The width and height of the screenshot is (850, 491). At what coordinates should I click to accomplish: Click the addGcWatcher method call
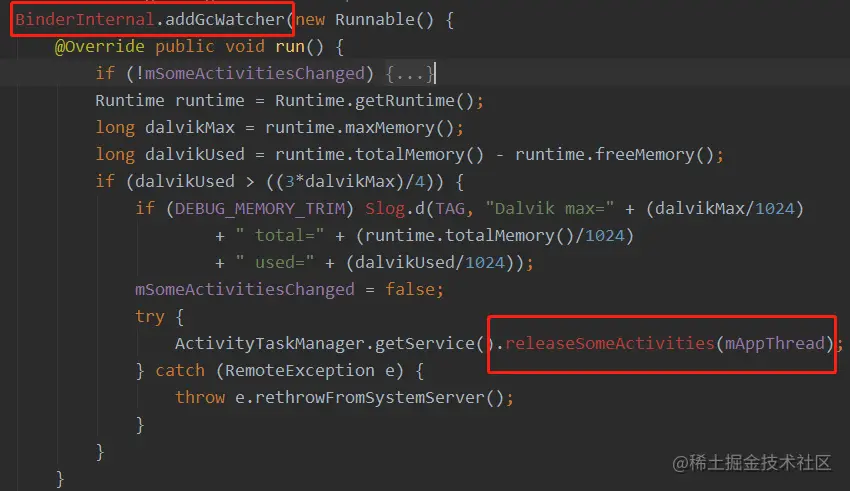(225, 20)
